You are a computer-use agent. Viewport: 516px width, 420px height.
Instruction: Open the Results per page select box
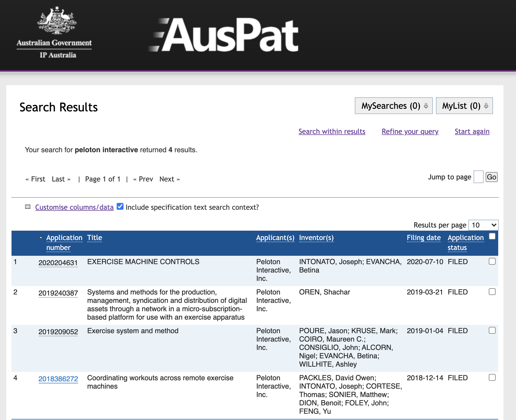[483, 225]
